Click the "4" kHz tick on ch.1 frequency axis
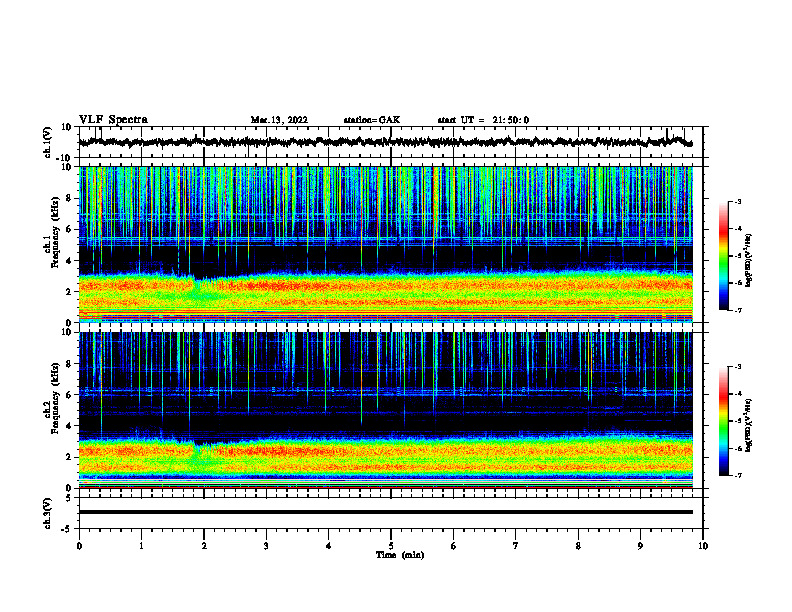This screenshot has height=612, width=792. 69,261
